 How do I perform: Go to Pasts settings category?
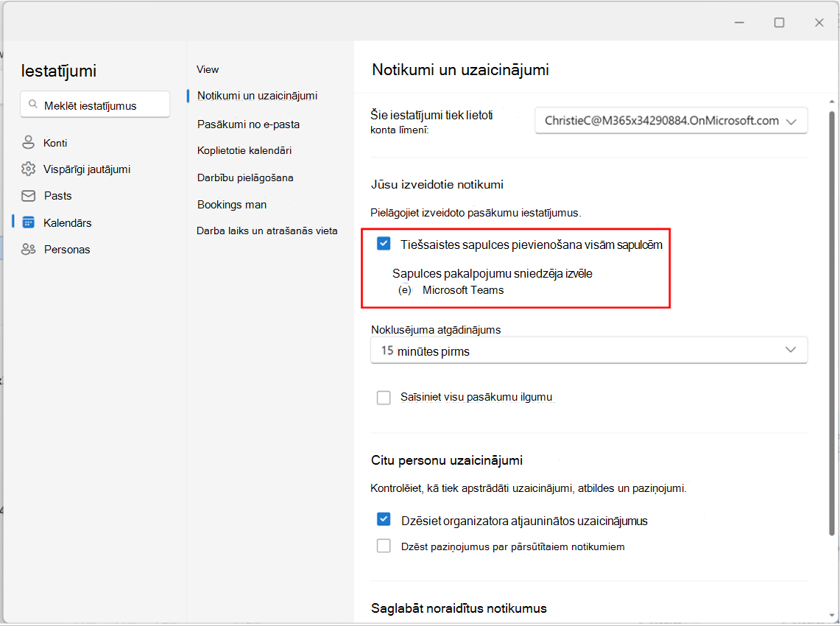pos(58,196)
